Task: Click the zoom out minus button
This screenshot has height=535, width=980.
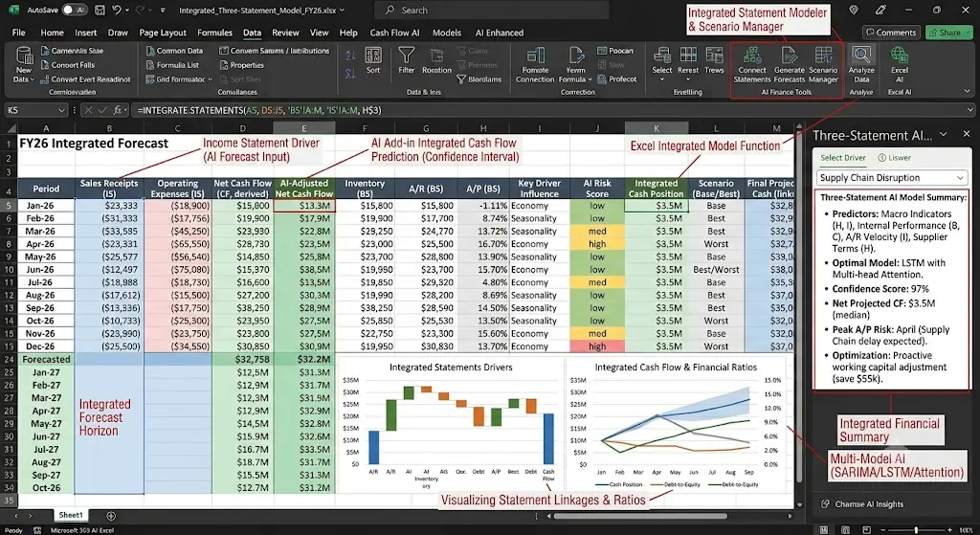Action: coord(881,530)
